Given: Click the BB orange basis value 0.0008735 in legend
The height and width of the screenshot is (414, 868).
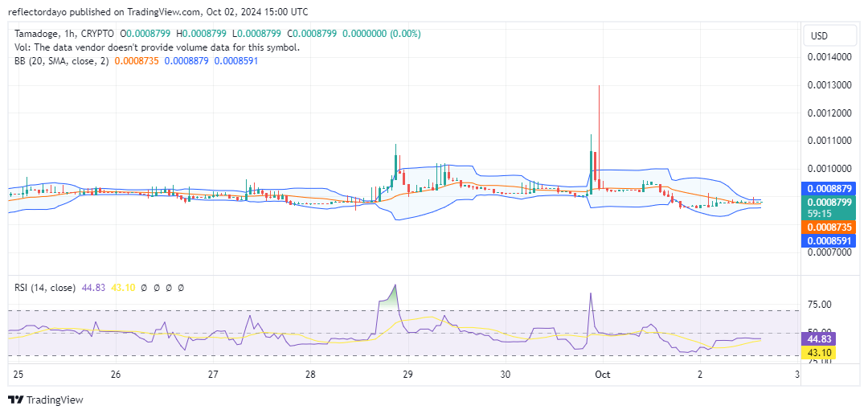Looking at the screenshot, I should 137,61.
